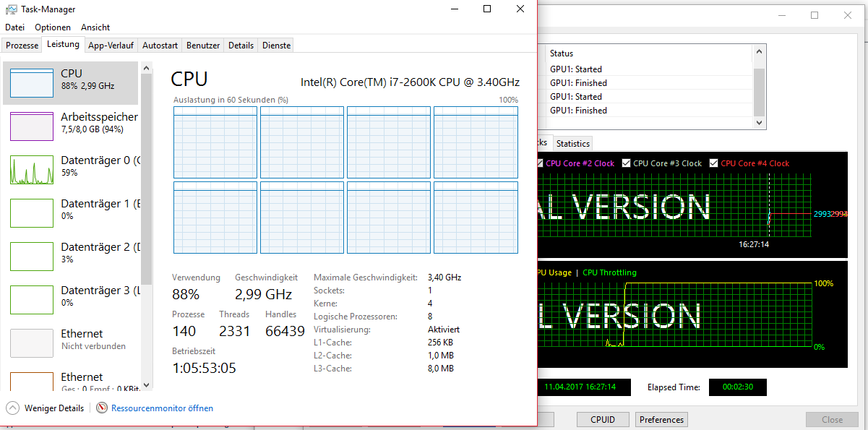Click the CPUID button
The width and height of the screenshot is (868, 430).
(603, 419)
